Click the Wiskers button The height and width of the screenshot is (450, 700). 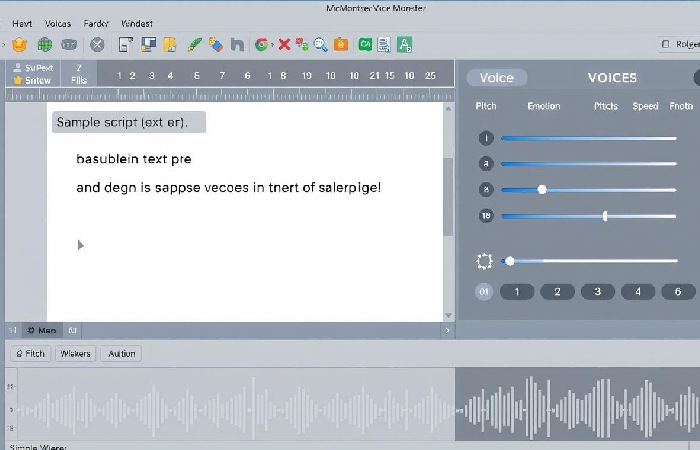pyautogui.click(x=75, y=353)
